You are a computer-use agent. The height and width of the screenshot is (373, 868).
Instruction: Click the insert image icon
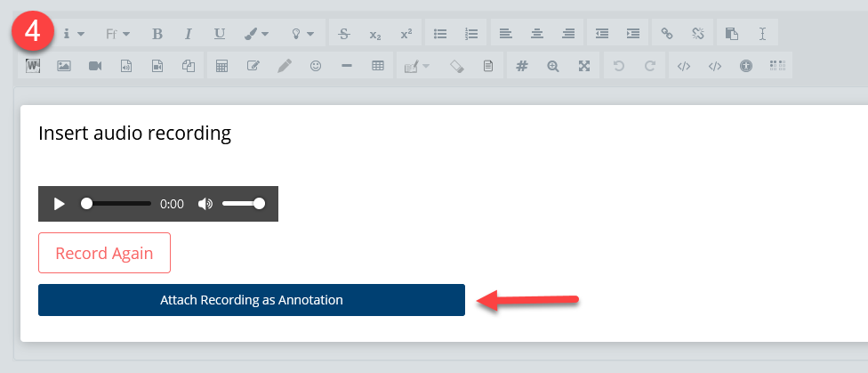click(64, 66)
